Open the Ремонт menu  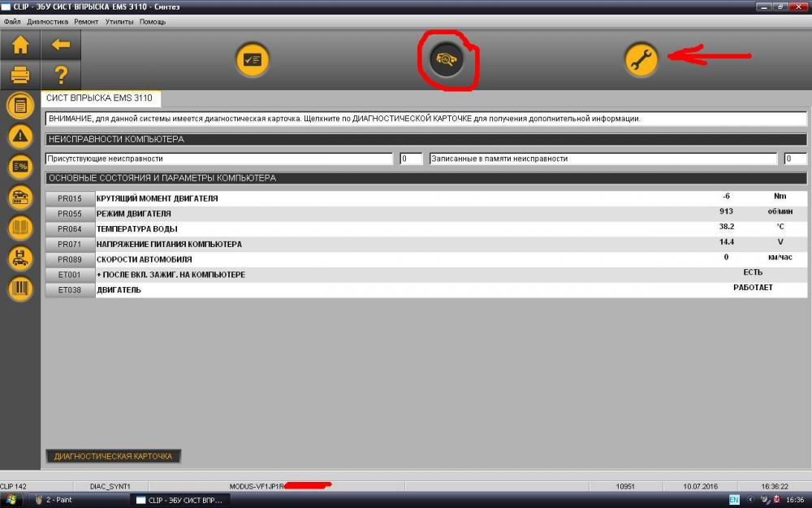[x=86, y=22]
